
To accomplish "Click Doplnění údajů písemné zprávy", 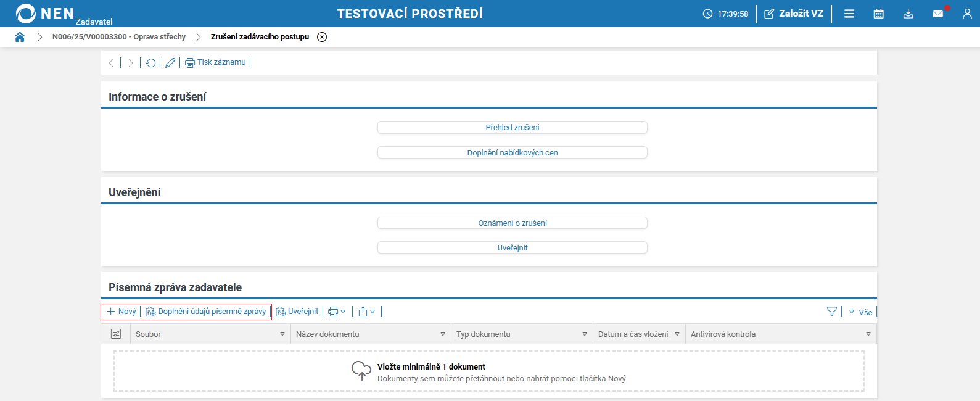I will tap(206, 312).
